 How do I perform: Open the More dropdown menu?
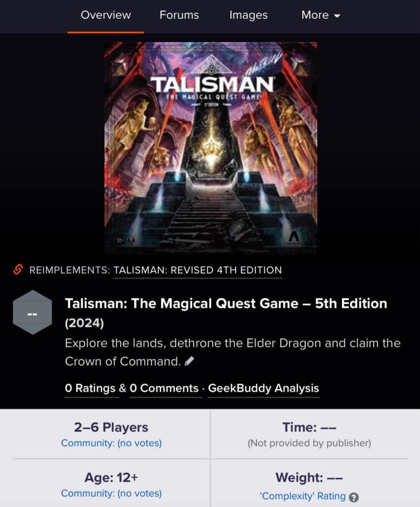click(x=321, y=15)
